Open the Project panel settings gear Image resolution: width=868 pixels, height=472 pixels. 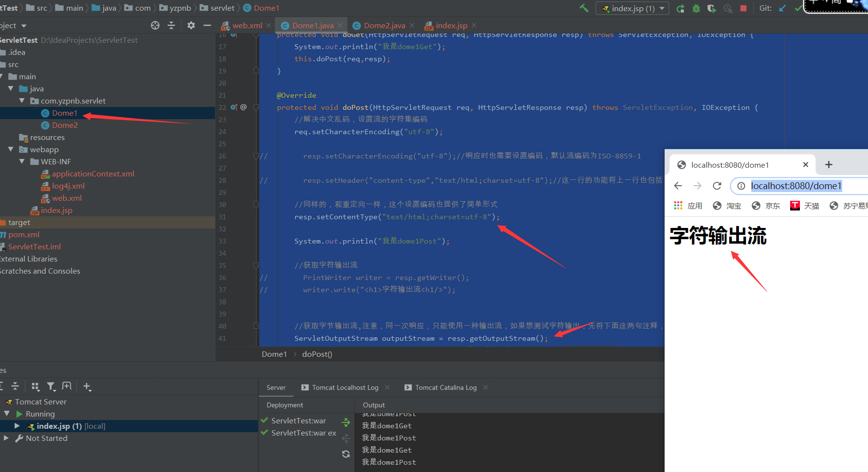point(191,25)
